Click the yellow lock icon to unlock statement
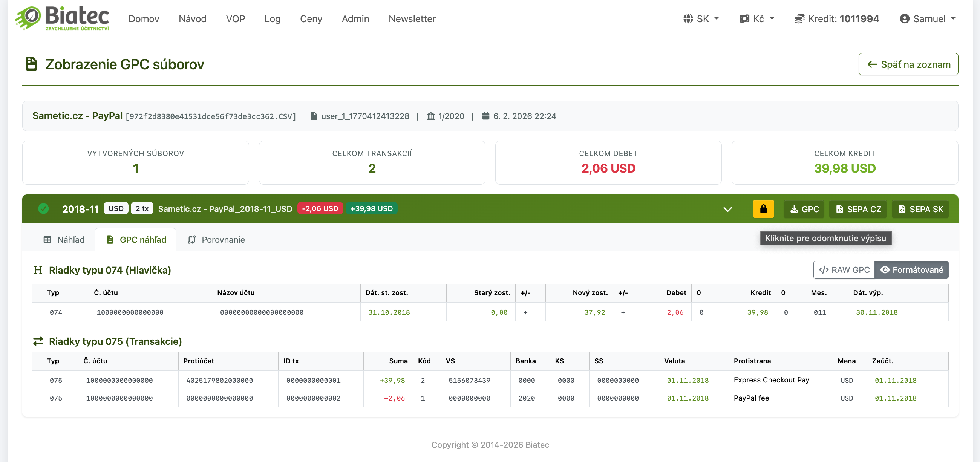This screenshot has height=462, width=980. [x=763, y=209]
